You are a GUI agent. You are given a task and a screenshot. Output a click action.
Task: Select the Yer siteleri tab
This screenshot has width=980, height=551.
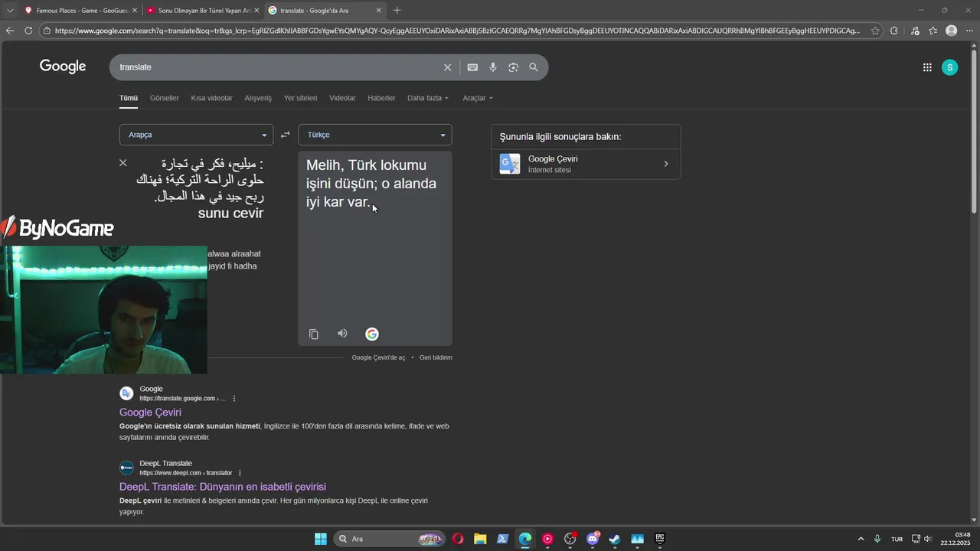(300, 98)
